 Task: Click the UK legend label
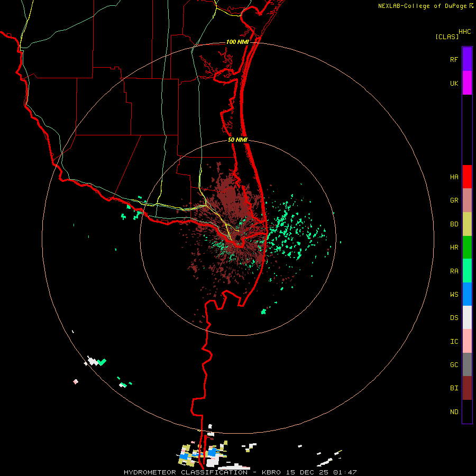(x=454, y=83)
